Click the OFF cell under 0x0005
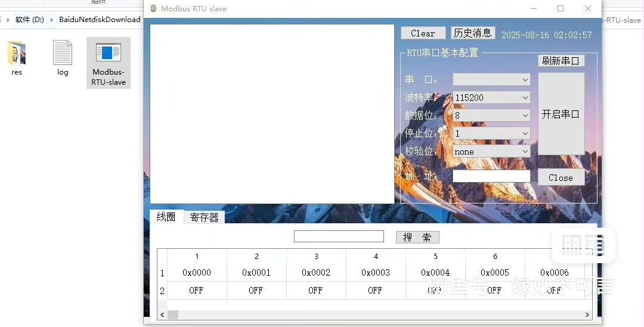 coord(495,291)
